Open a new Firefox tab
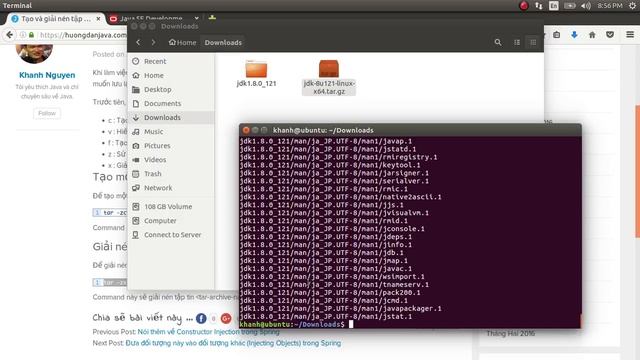This screenshot has height=360, width=640. 212,18
